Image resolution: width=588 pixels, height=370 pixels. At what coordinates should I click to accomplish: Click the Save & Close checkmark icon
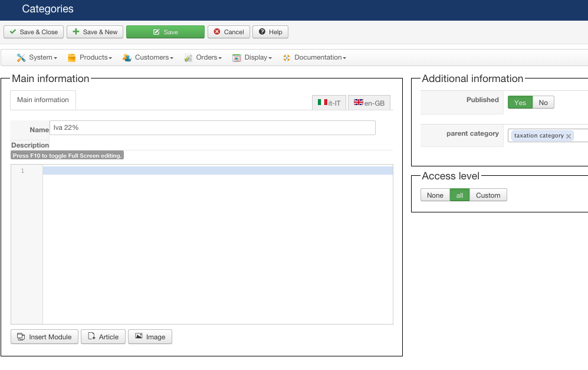click(x=13, y=32)
